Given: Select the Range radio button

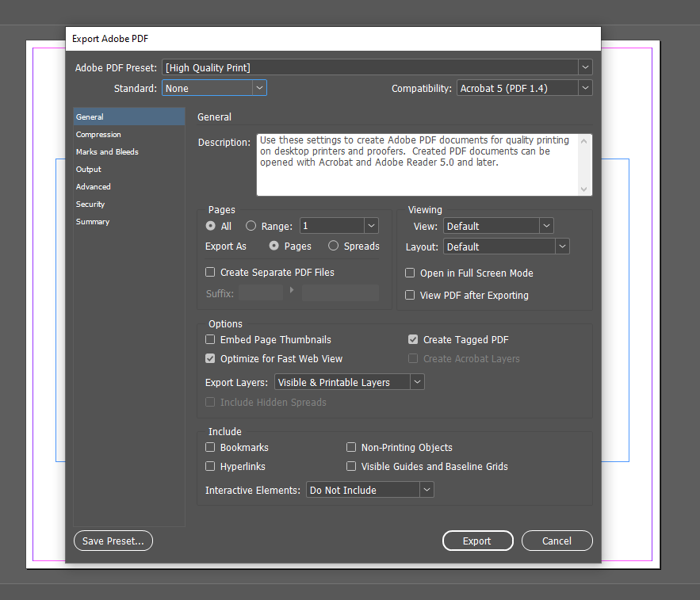Looking at the screenshot, I should [251, 226].
